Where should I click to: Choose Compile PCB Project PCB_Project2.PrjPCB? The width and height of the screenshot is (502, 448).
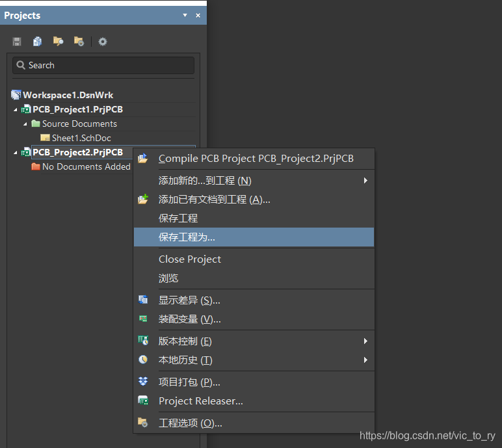coord(254,159)
